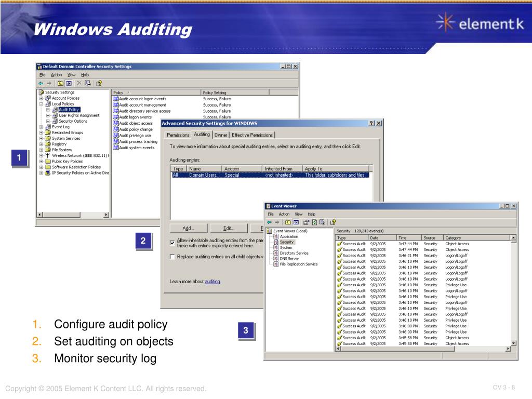Click help question mark on Advanced Security Settings title bar
Screen dimensions: 532x399
[x=371, y=123]
